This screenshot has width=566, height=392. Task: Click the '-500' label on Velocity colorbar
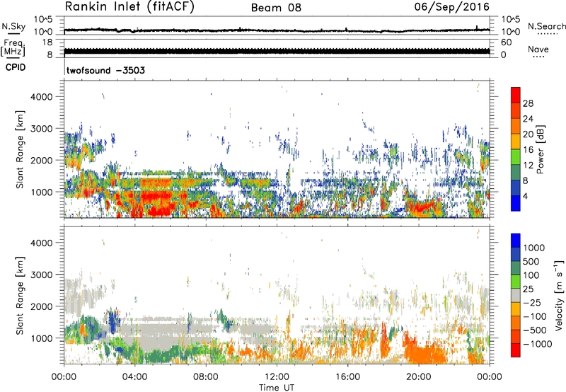coord(535,330)
